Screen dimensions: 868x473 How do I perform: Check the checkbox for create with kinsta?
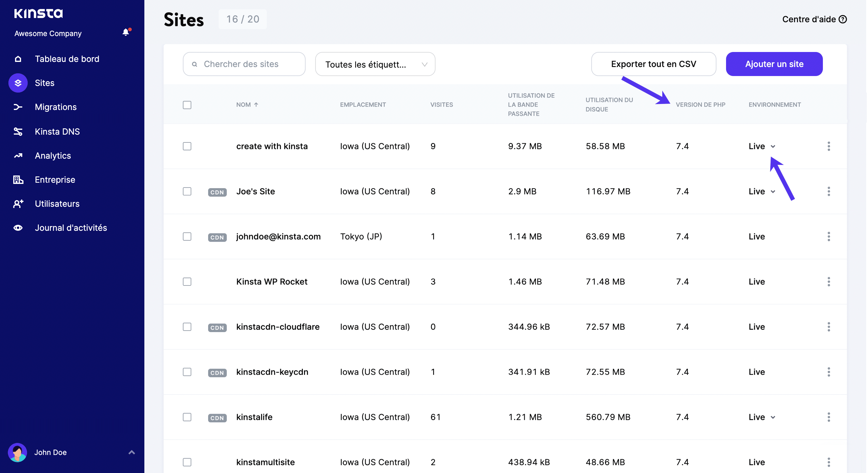pyautogui.click(x=187, y=146)
